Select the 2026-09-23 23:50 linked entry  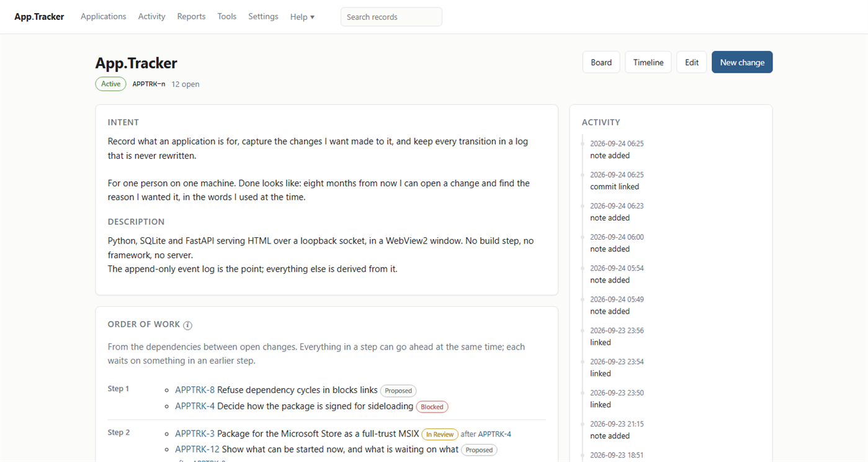click(617, 398)
